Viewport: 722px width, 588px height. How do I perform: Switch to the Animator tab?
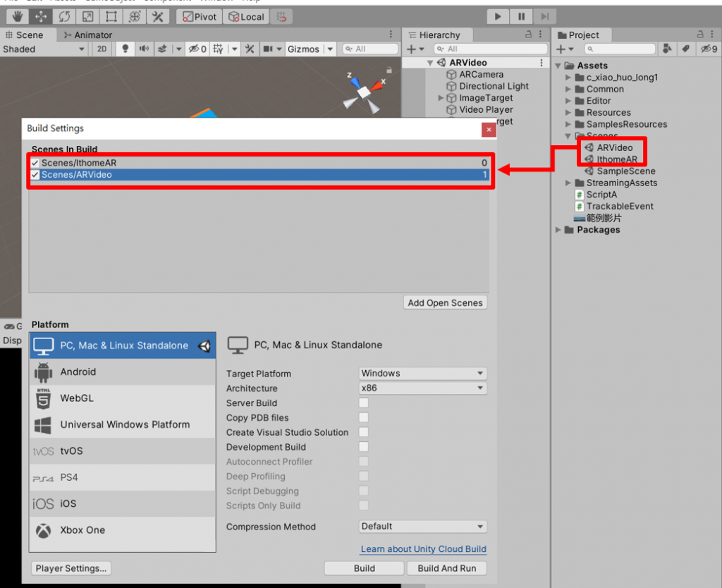click(88, 35)
